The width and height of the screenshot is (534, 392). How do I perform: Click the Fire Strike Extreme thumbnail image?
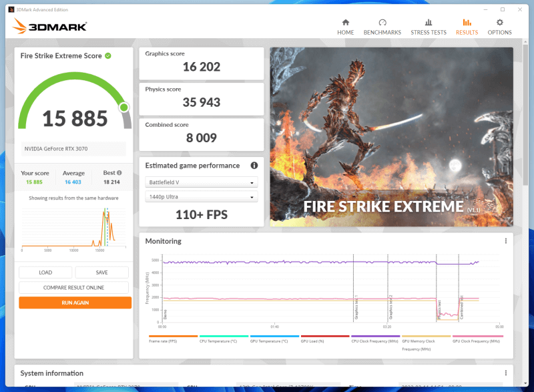[x=391, y=137]
